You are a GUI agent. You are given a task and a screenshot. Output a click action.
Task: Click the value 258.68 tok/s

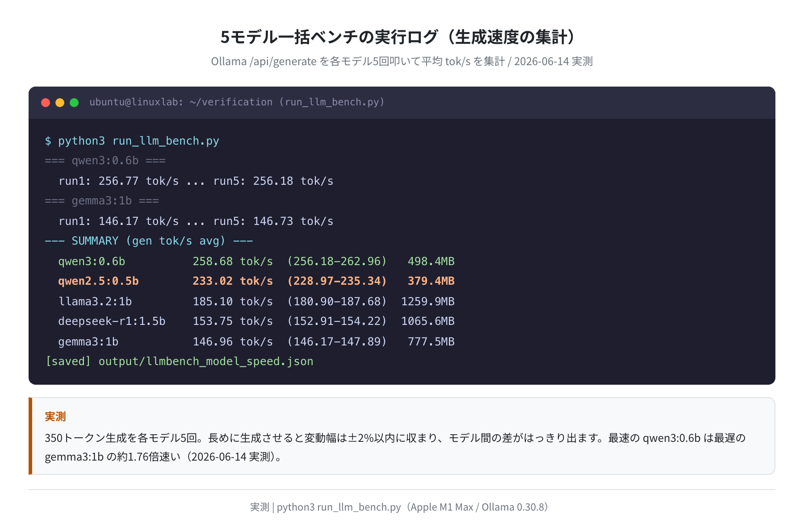click(x=233, y=261)
